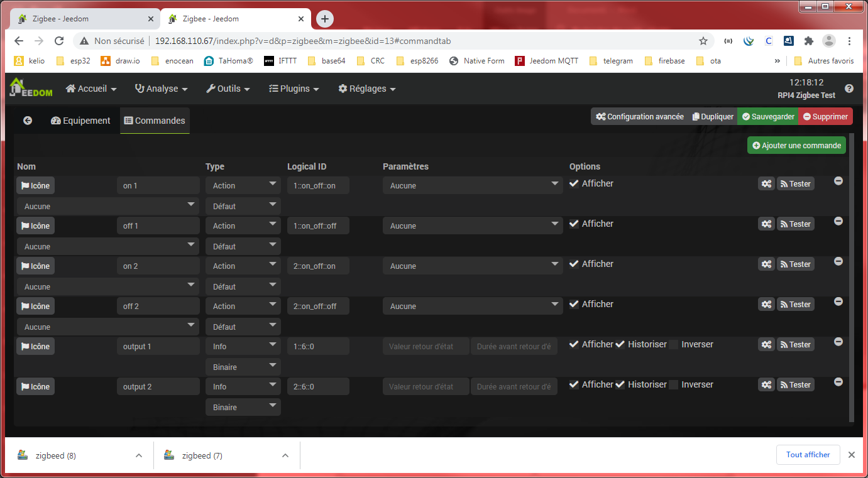Enable Inverser for the output 1 command
This screenshot has height=478, width=868.
tap(674, 344)
